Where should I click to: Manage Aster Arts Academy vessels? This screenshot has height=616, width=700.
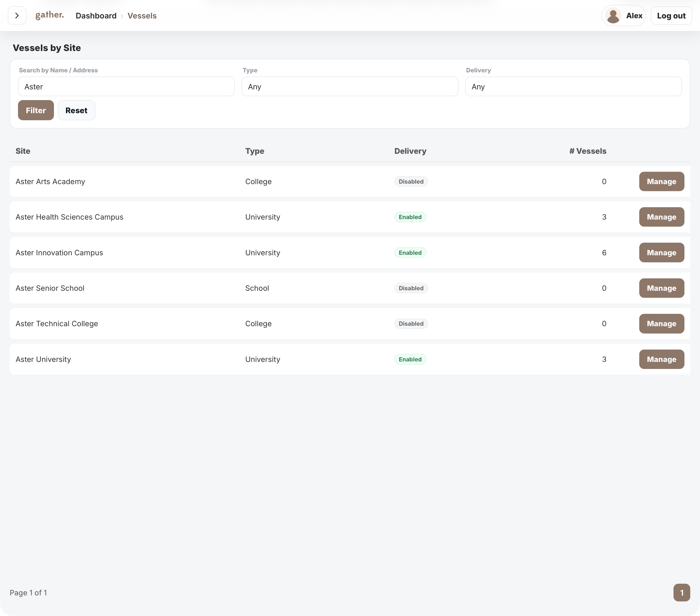coord(662,181)
